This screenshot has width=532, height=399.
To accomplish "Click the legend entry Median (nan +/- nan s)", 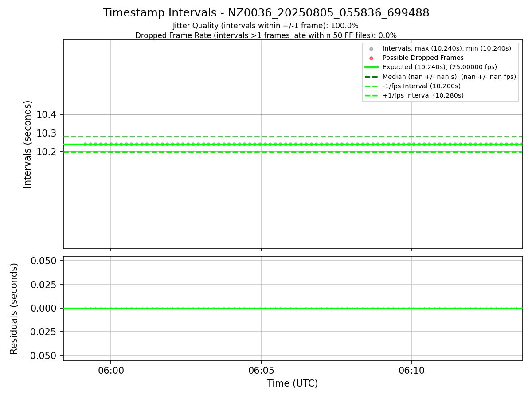I will [449, 77].
